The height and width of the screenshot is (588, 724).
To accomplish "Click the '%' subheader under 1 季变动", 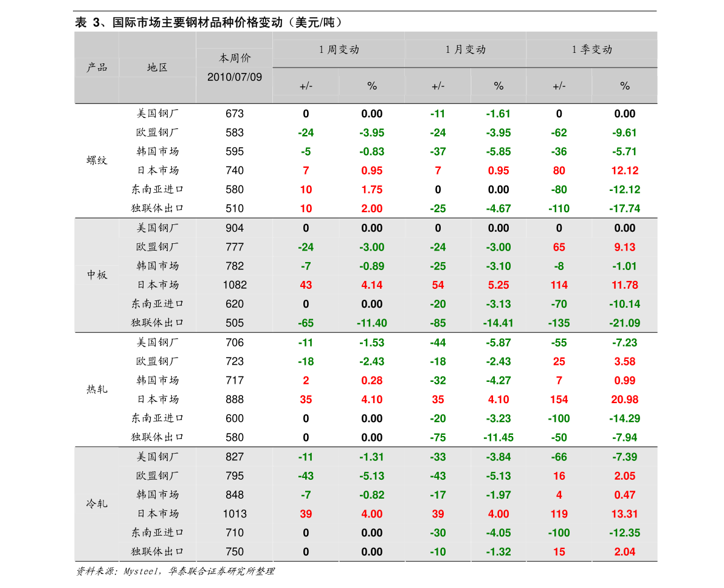I will pos(625,86).
